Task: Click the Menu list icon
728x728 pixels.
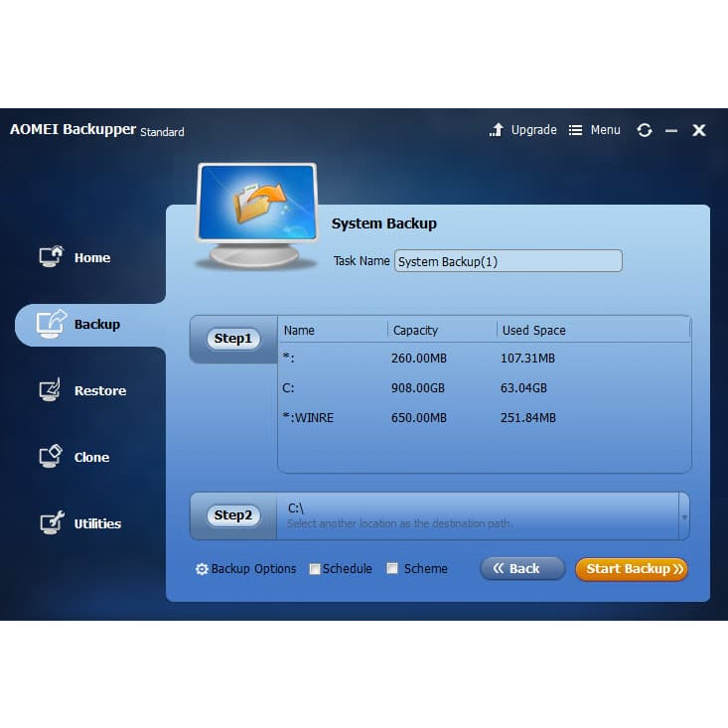Action: (x=575, y=130)
